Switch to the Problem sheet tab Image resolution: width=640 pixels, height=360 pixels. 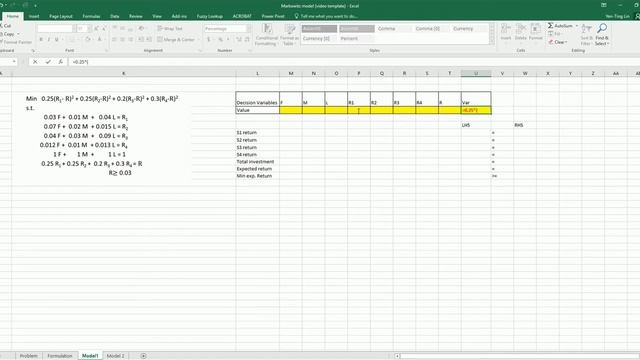point(29,356)
